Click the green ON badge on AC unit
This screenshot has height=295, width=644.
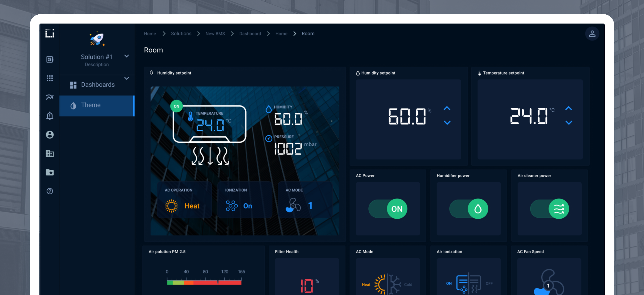click(177, 106)
